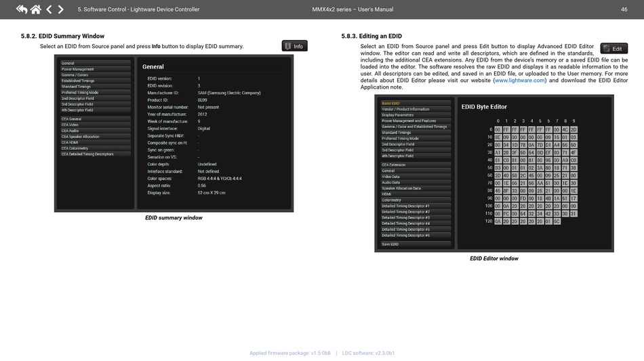
Task: Click page number 46 in header
Action: point(624,9)
